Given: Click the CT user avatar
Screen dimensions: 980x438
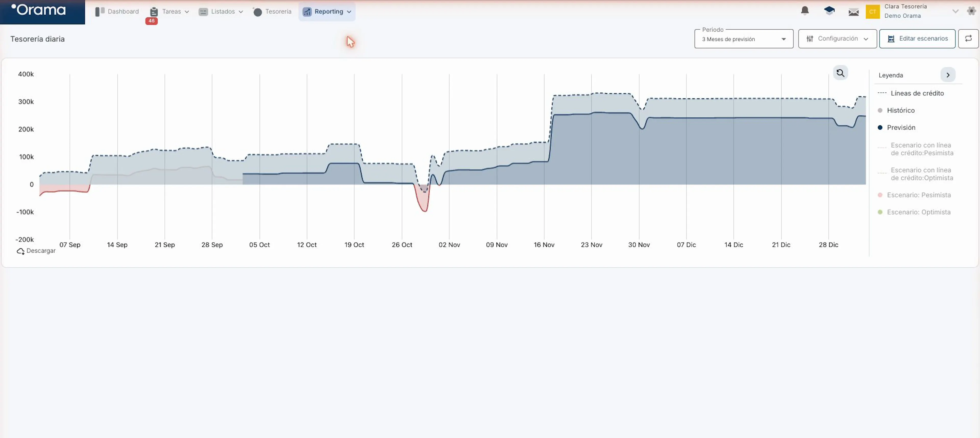Looking at the screenshot, I should point(872,11).
